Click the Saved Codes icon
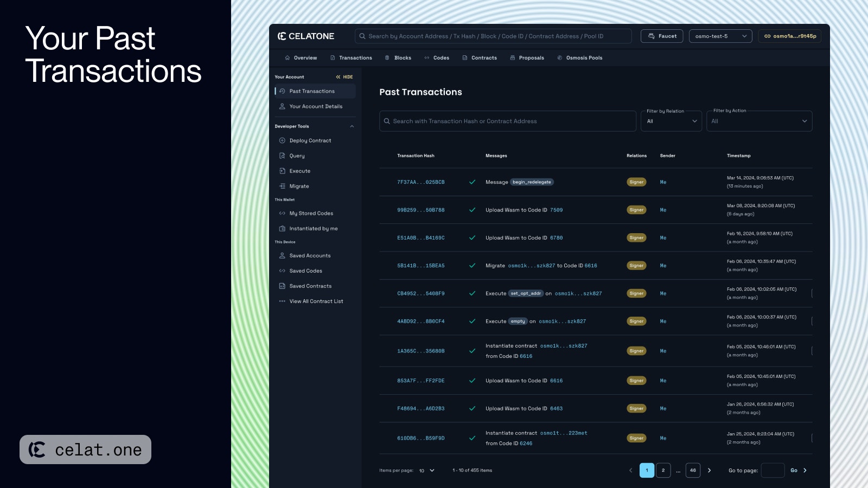Image resolution: width=868 pixels, height=488 pixels. (282, 271)
